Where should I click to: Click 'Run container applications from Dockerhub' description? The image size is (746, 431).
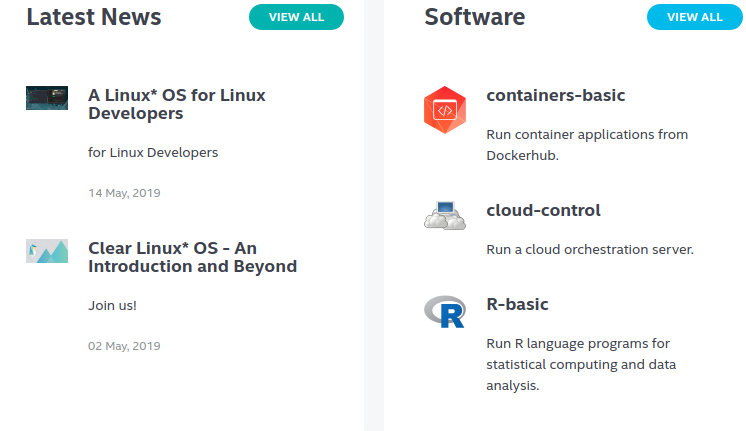point(587,145)
